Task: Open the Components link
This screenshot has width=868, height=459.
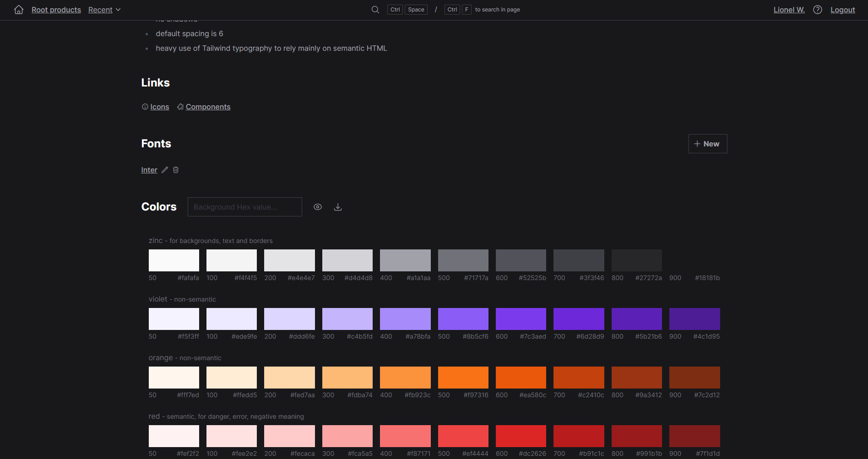Action: pyautogui.click(x=208, y=107)
